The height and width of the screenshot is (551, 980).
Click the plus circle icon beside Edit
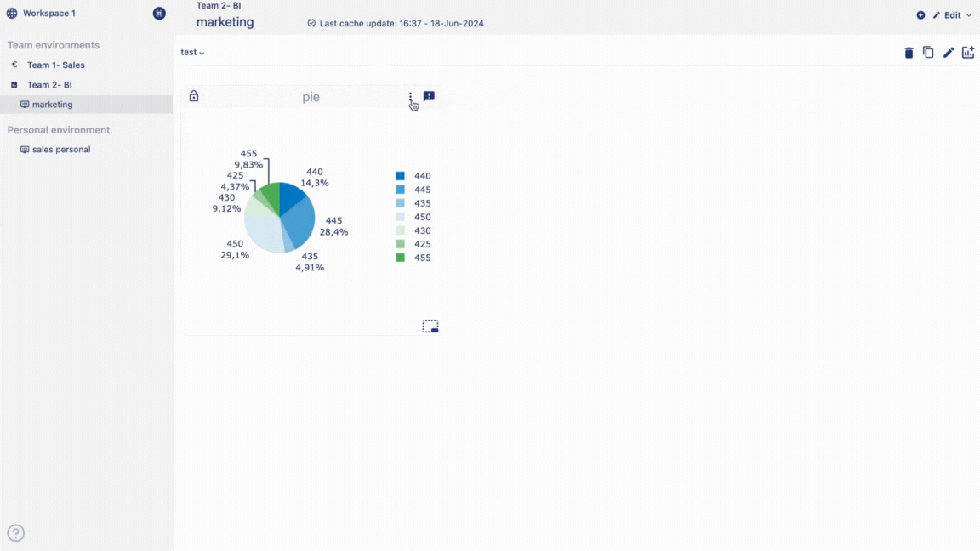[x=920, y=15]
